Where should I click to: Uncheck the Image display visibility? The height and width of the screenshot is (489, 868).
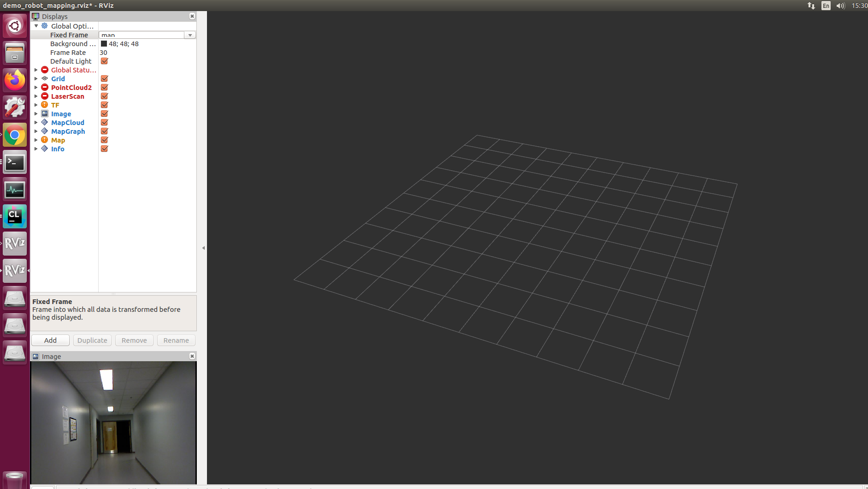[104, 113]
